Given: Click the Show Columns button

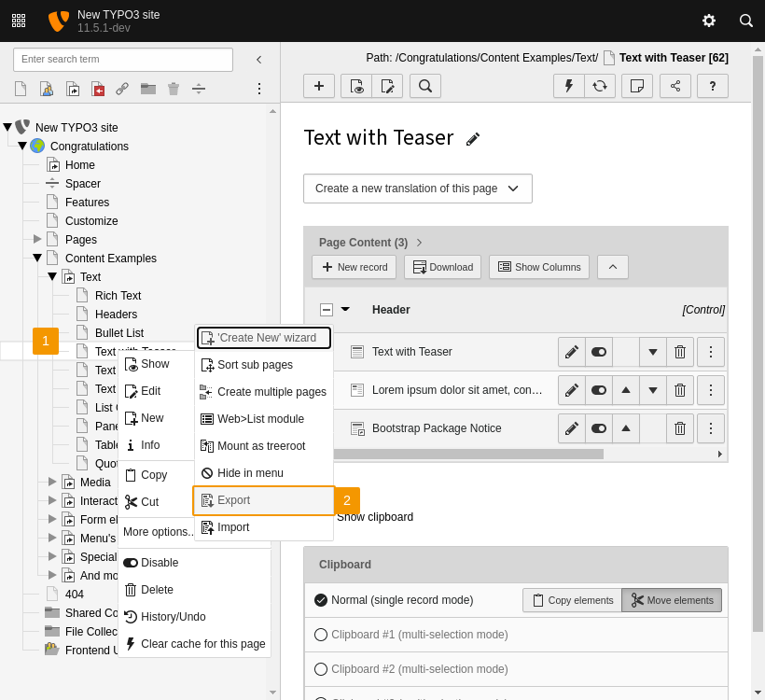Looking at the screenshot, I should (x=538, y=267).
